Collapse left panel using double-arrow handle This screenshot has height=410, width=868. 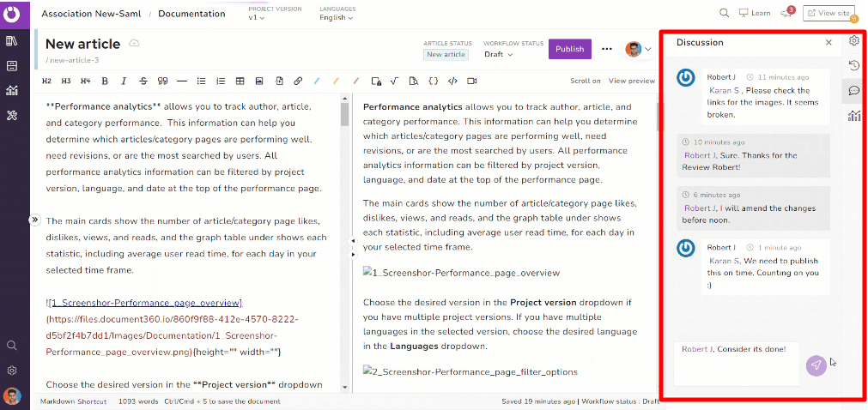pyautogui.click(x=35, y=220)
